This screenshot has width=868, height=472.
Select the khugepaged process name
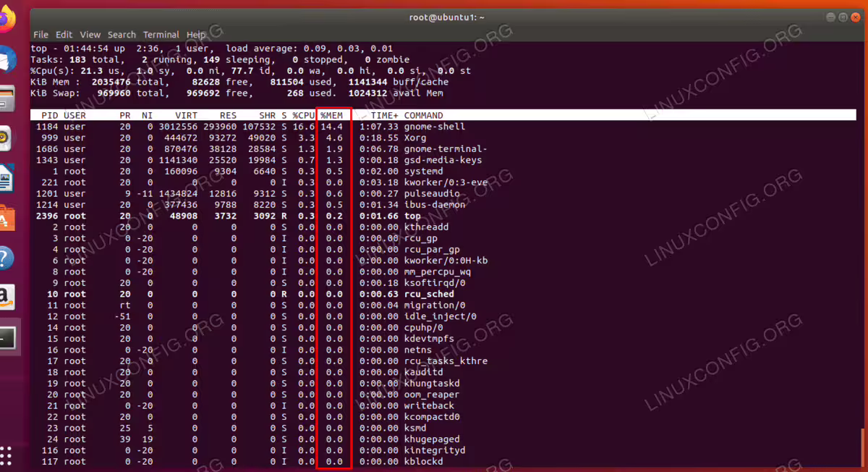[x=432, y=439]
